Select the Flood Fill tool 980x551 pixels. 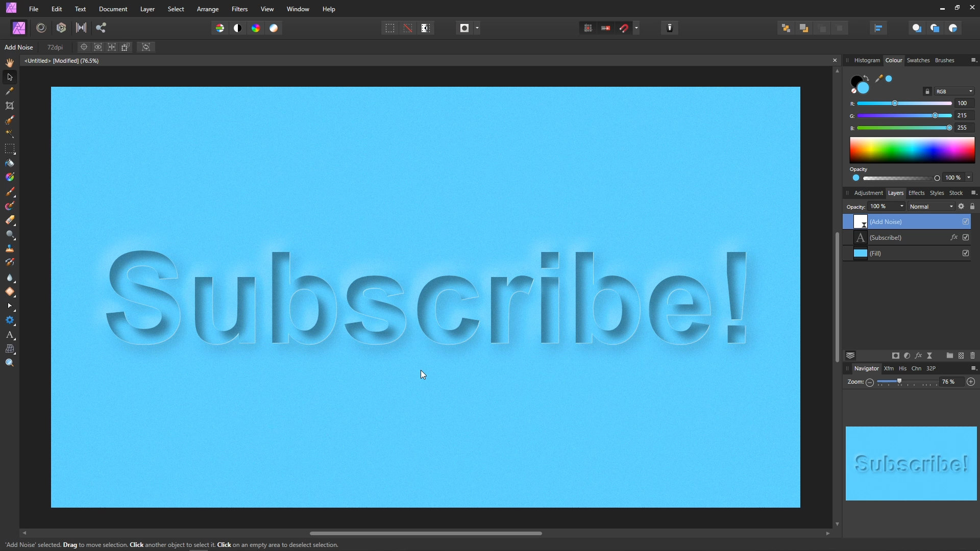click(x=10, y=163)
